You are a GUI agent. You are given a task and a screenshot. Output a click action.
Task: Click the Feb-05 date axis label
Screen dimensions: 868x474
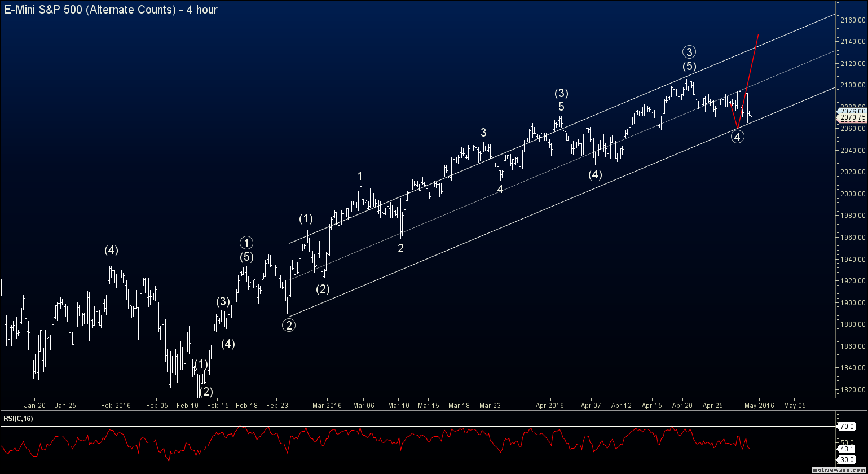click(157, 405)
